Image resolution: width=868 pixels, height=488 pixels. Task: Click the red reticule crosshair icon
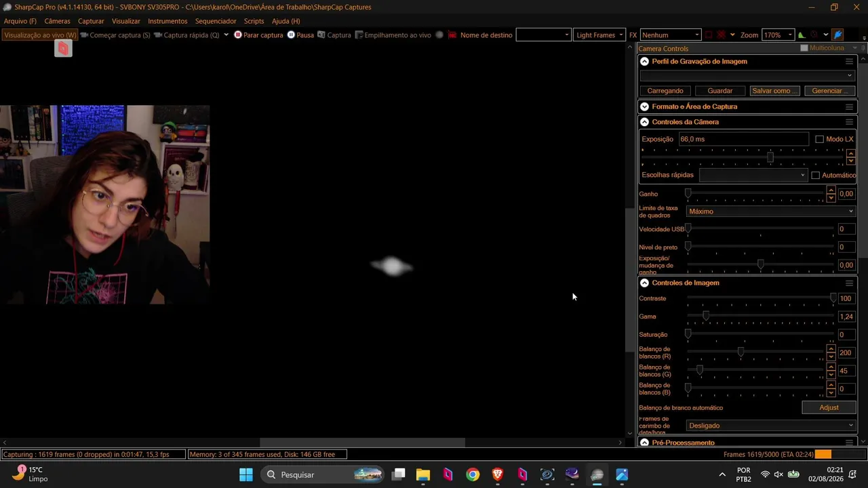[722, 35]
